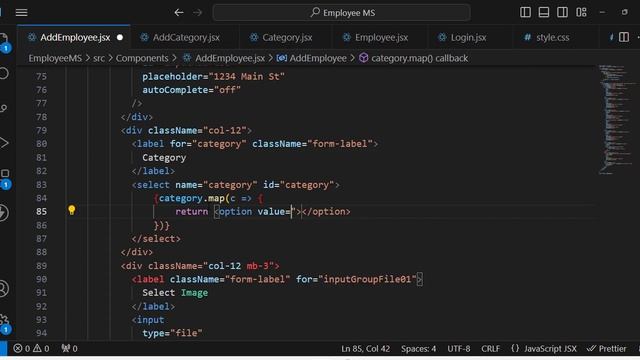Open the hamburger application menu
The width and height of the screenshot is (640, 360).
(21, 13)
